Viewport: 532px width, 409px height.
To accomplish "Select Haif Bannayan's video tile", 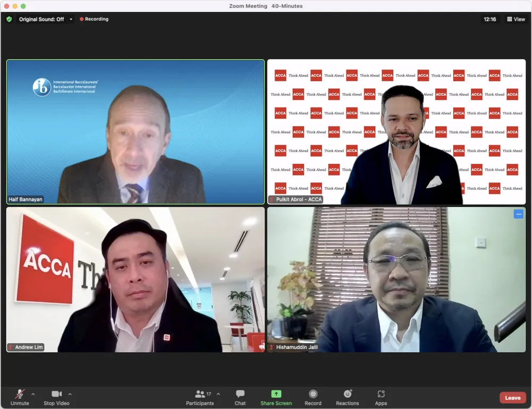I will 135,131.
